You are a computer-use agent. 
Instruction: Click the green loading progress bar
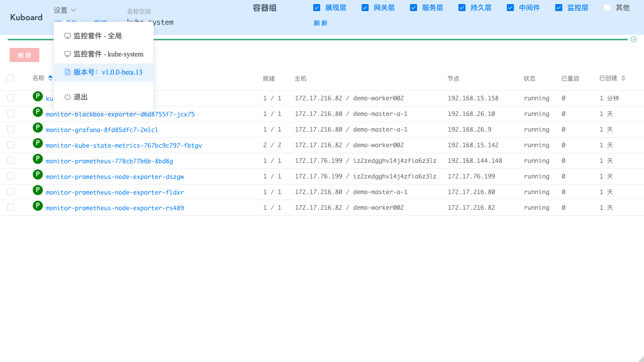(x=318, y=39)
